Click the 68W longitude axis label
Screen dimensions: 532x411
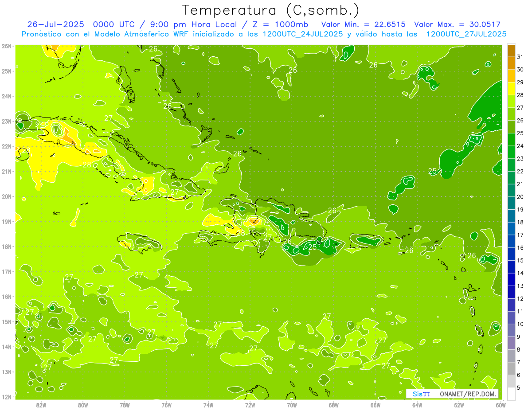coord(334,405)
